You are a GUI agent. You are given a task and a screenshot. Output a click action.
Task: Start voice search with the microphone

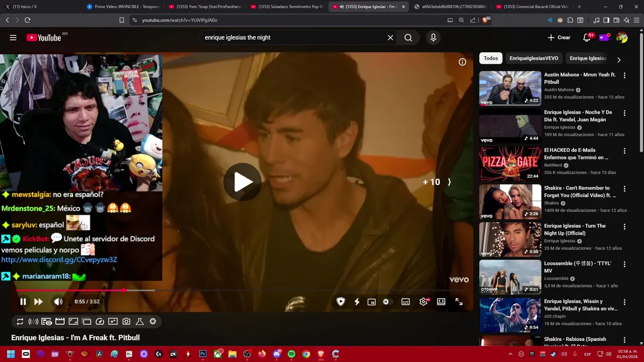pos(433,38)
